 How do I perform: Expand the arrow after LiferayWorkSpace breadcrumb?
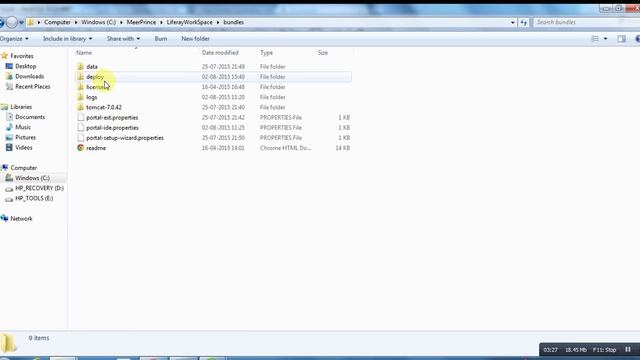[x=218, y=22]
